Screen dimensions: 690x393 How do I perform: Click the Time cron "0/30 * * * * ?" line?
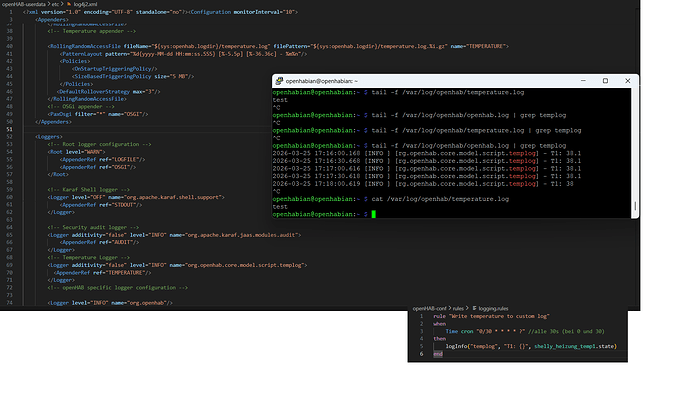pos(525,331)
